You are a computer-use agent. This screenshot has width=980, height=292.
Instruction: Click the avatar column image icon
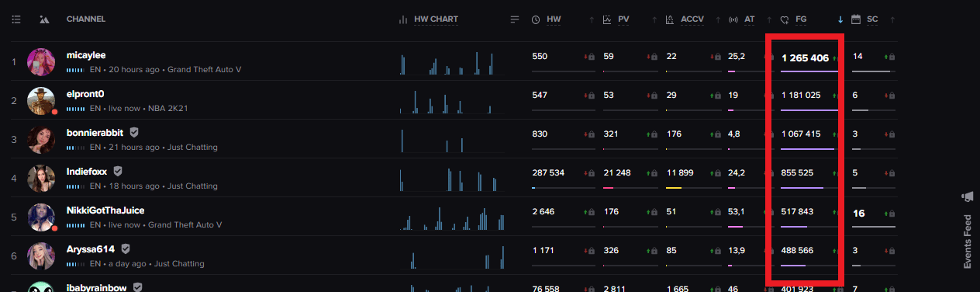tap(44, 19)
